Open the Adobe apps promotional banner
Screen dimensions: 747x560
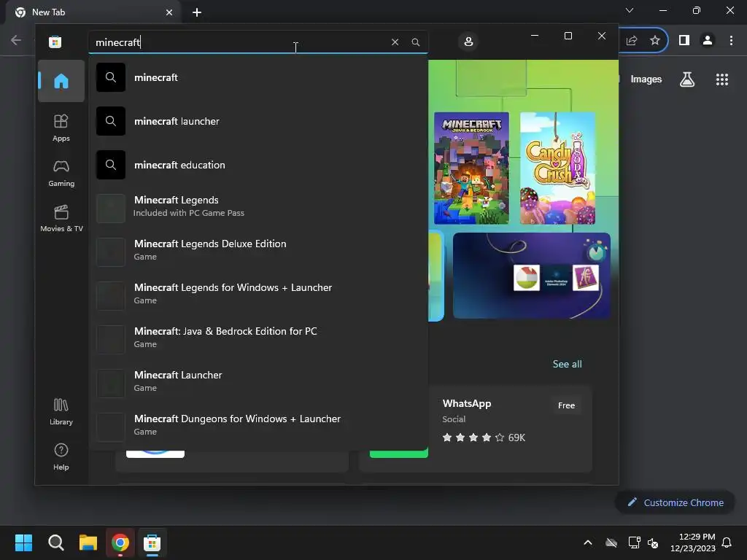tap(532, 275)
